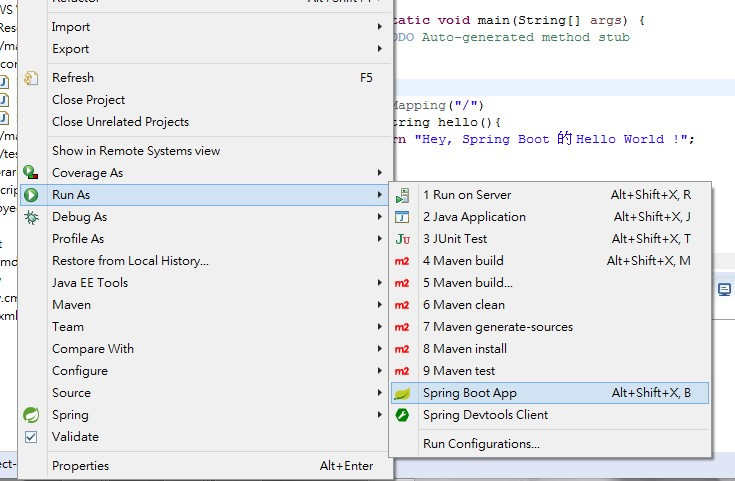Open the Import menu entry
The width and height of the screenshot is (735, 481).
tap(205, 27)
